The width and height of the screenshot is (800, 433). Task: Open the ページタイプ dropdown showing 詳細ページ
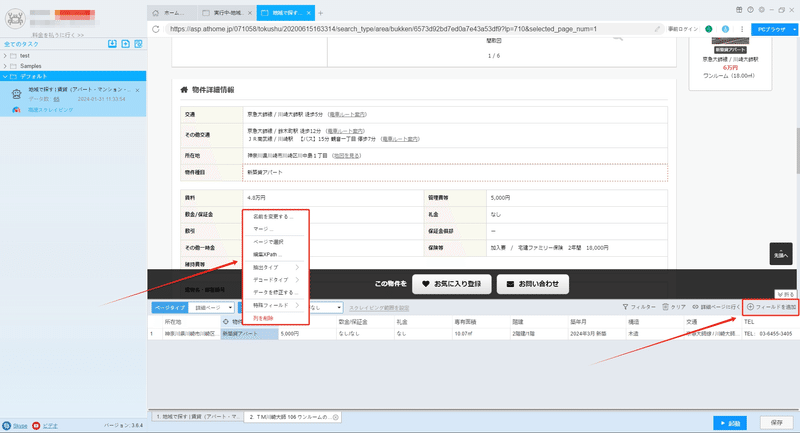point(211,308)
